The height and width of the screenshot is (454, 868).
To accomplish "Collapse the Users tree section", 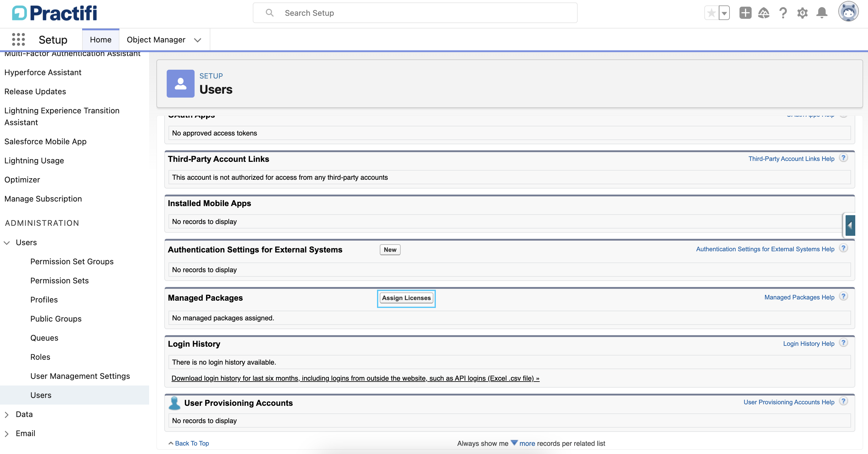I will pos(7,243).
